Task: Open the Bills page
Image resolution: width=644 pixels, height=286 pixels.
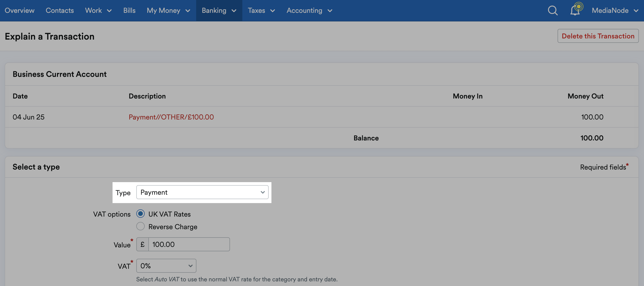Action: [x=129, y=10]
